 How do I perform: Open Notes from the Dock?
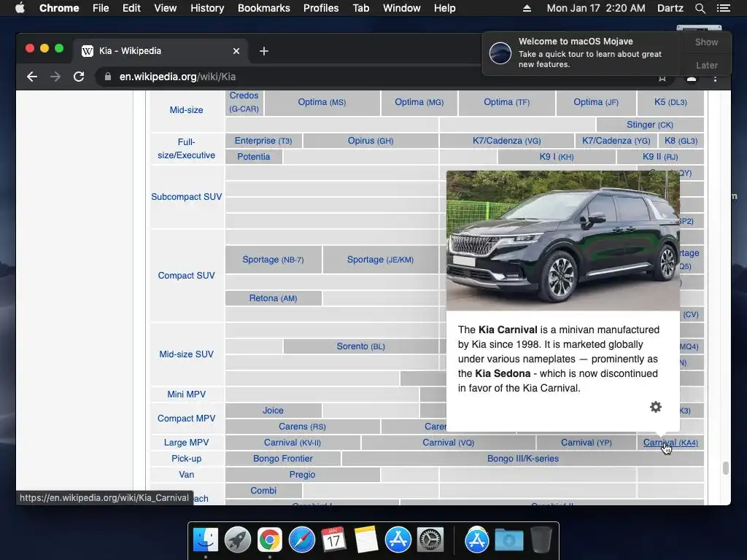[366, 540]
